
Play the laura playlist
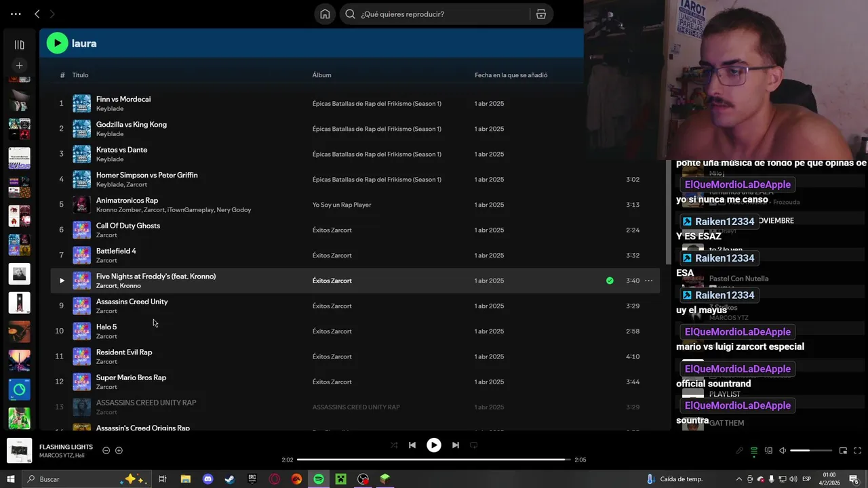[x=57, y=43]
